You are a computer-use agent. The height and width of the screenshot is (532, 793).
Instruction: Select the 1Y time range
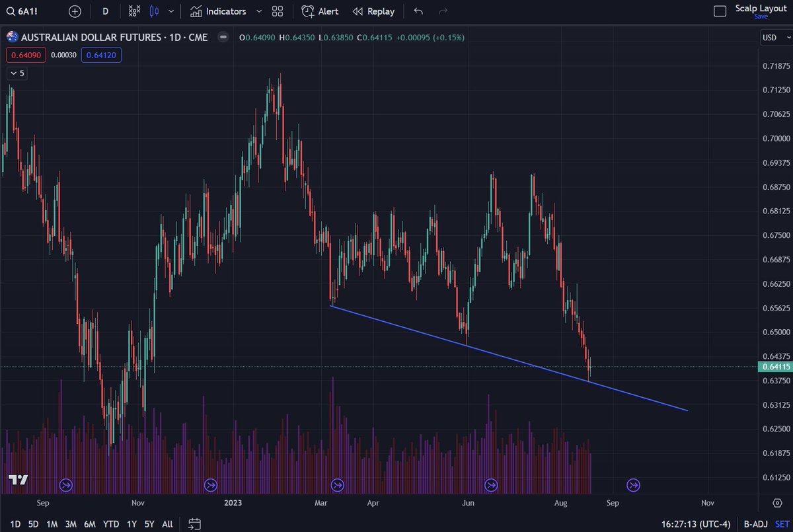coord(131,523)
